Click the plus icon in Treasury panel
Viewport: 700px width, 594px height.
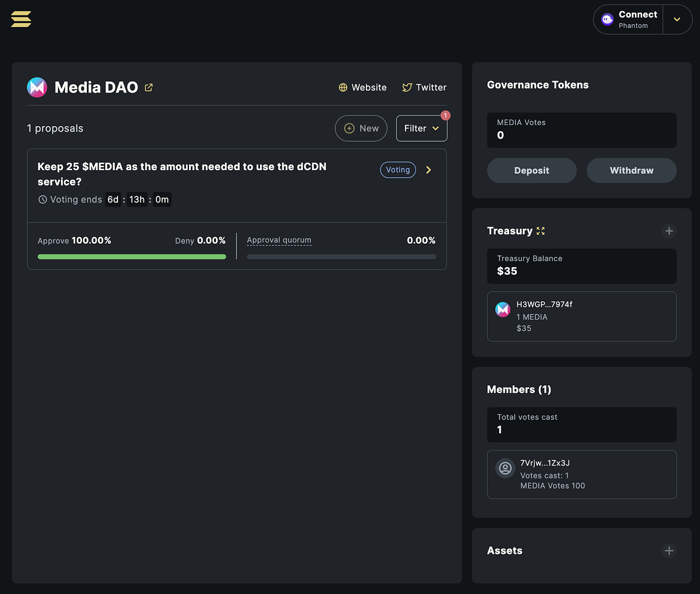(x=669, y=231)
